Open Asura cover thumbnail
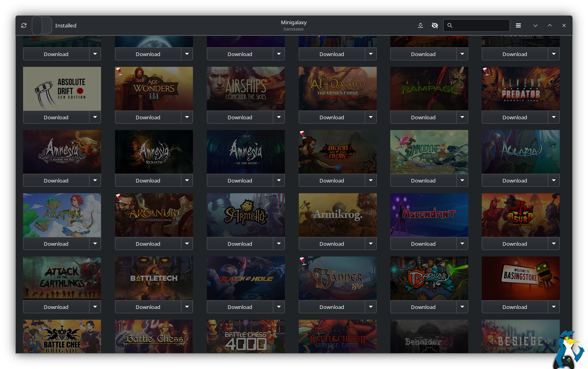The image size is (588, 369). coord(521,215)
